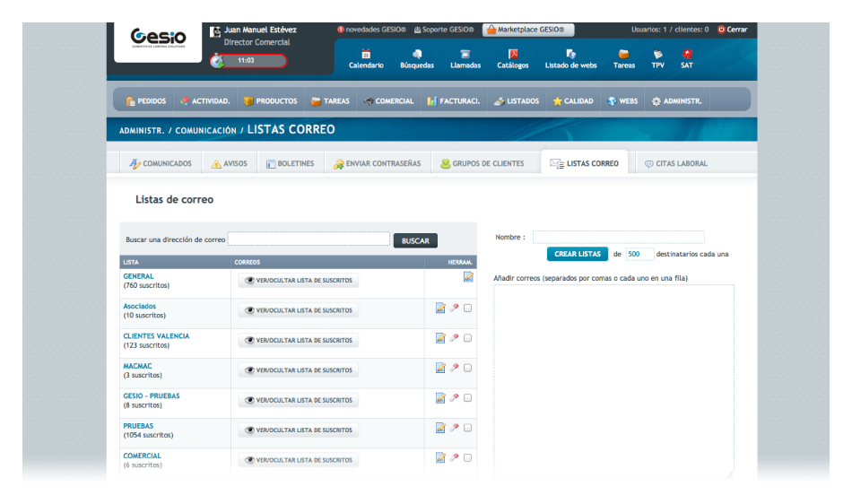The image size is (852, 504).
Task: Open the COMERCIAL menu
Action: pyautogui.click(x=388, y=101)
